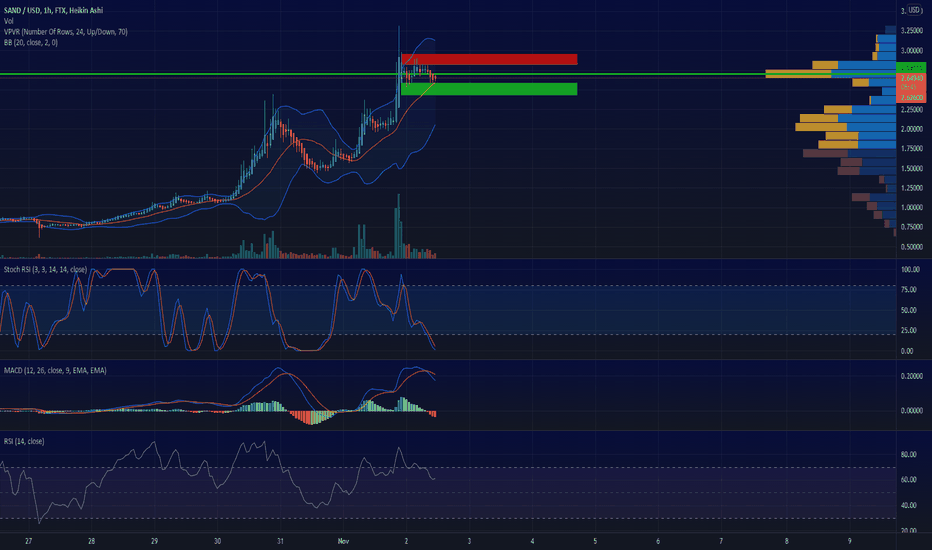
Task: Click date 27 on the time axis
Action: pos(29,542)
